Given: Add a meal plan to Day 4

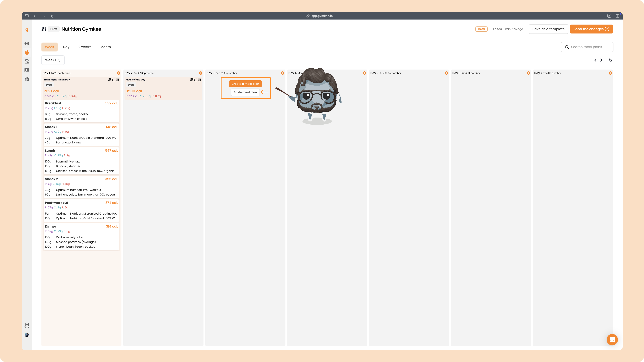Looking at the screenshot, I should [365, 73].
